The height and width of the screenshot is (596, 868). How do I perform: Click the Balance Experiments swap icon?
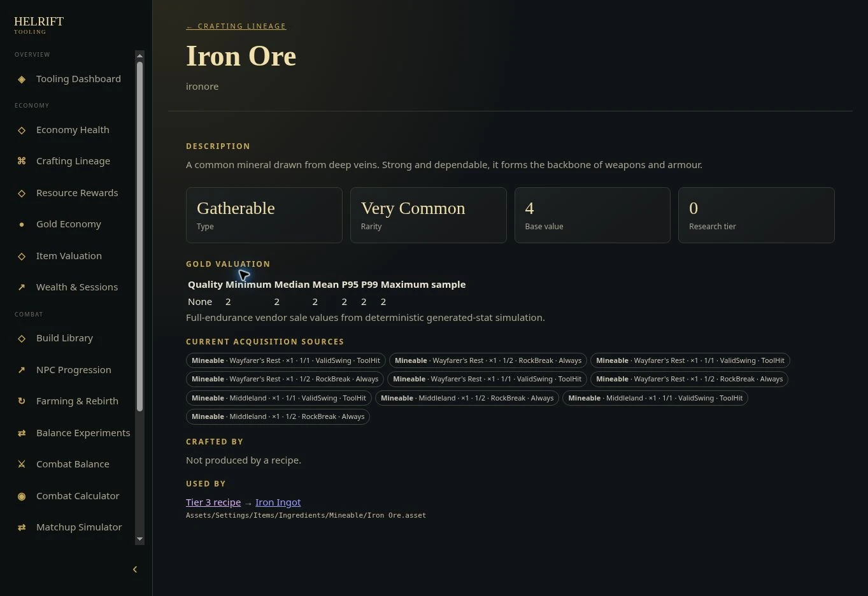coord(22,433)
